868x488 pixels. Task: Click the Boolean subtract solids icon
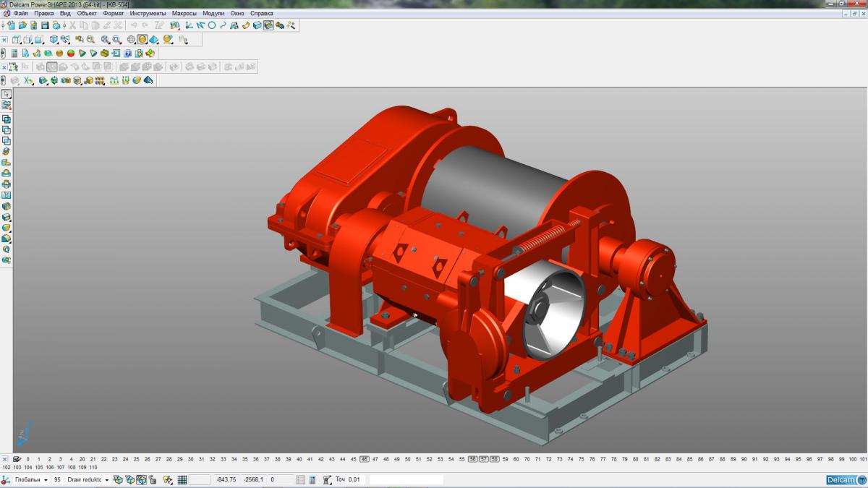pyautogui.click(x=7, y=129)
